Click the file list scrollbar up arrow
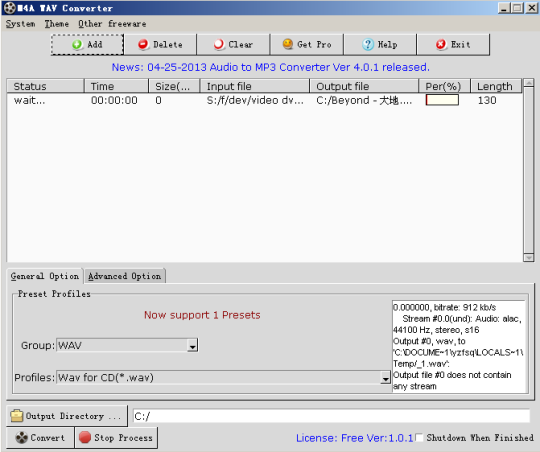540x452 pixels. pos(528,83)
